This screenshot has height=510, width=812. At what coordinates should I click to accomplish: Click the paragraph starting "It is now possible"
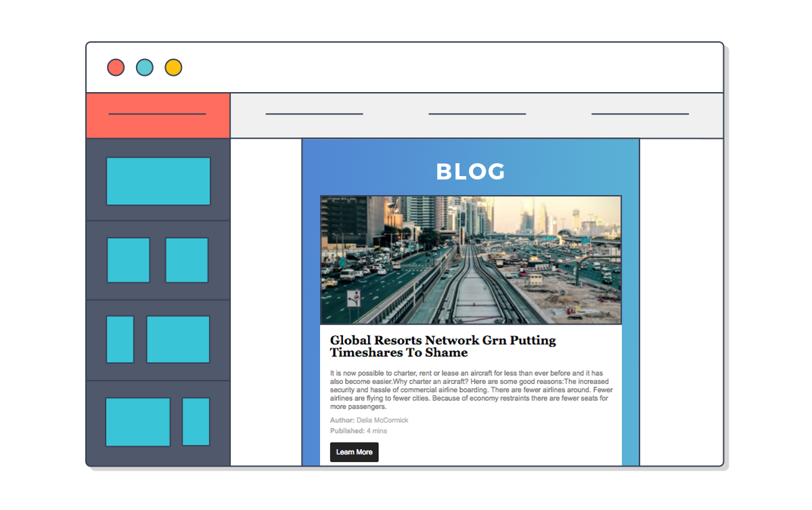coord(471,390)
